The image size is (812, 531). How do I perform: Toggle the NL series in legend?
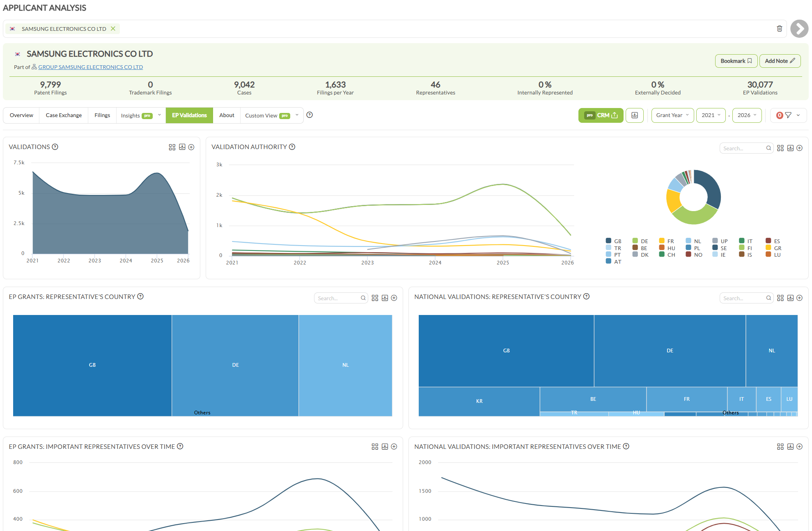694,241
